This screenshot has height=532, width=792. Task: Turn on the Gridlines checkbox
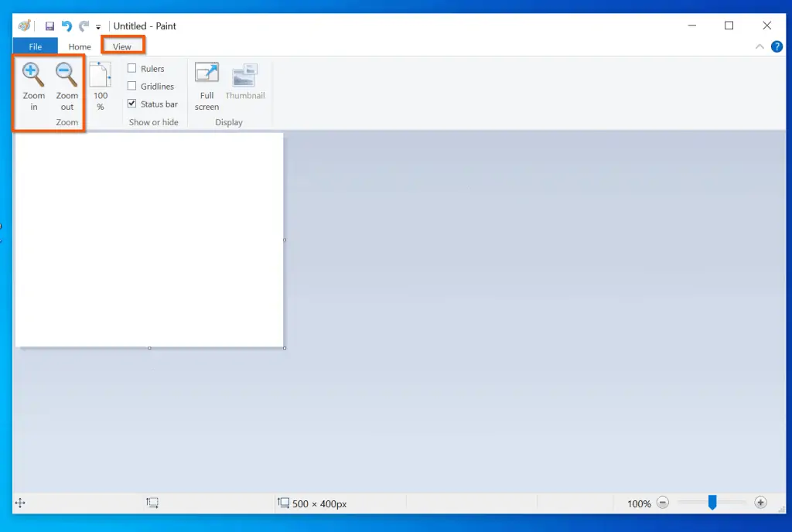point(132,86)
